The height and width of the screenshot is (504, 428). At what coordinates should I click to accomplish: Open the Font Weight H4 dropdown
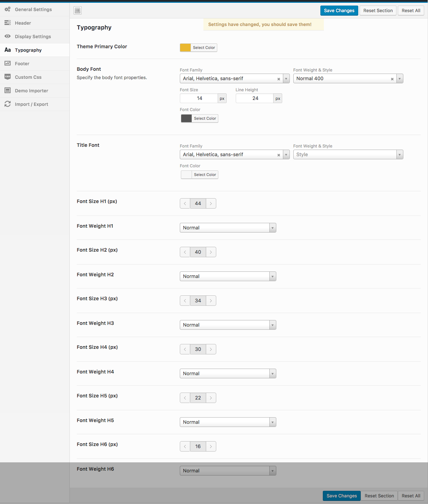coord(228,373)
